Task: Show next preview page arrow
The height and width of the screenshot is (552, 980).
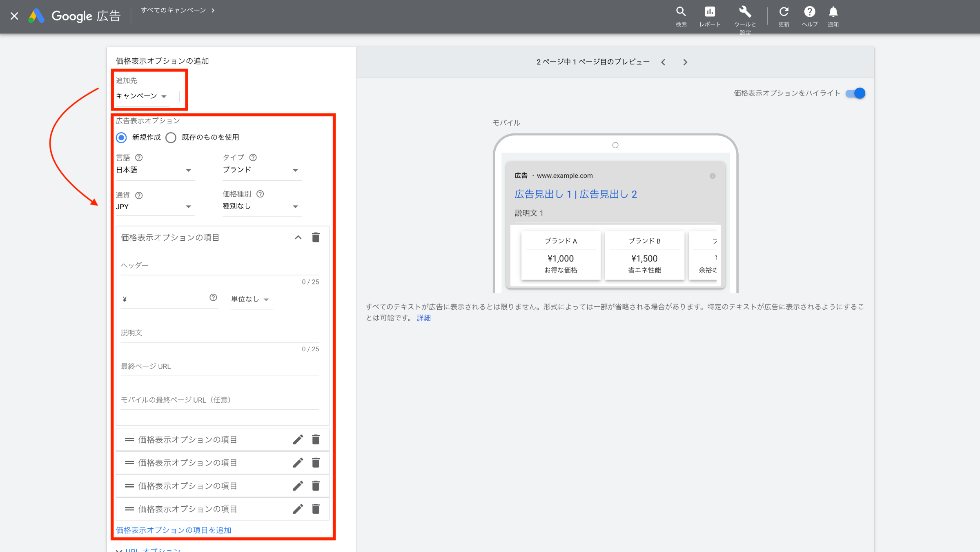Action: click(x=685, y=62)
